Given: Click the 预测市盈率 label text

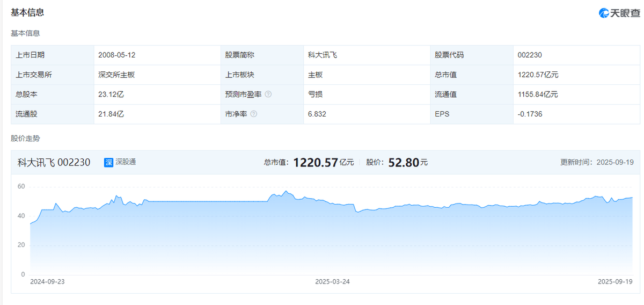Looking at the screenshot, I should click(x=244, y=94).
